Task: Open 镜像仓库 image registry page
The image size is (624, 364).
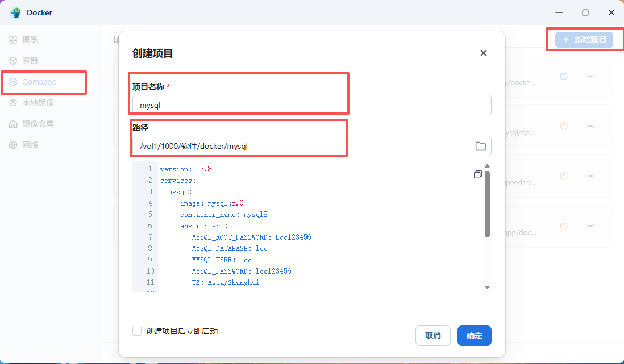Action: tap(32, 124)
